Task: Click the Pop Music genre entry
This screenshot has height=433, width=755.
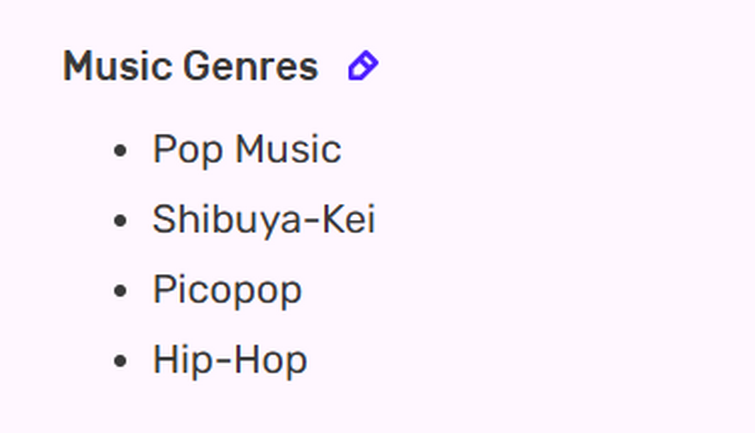Action: pos(247,150)
